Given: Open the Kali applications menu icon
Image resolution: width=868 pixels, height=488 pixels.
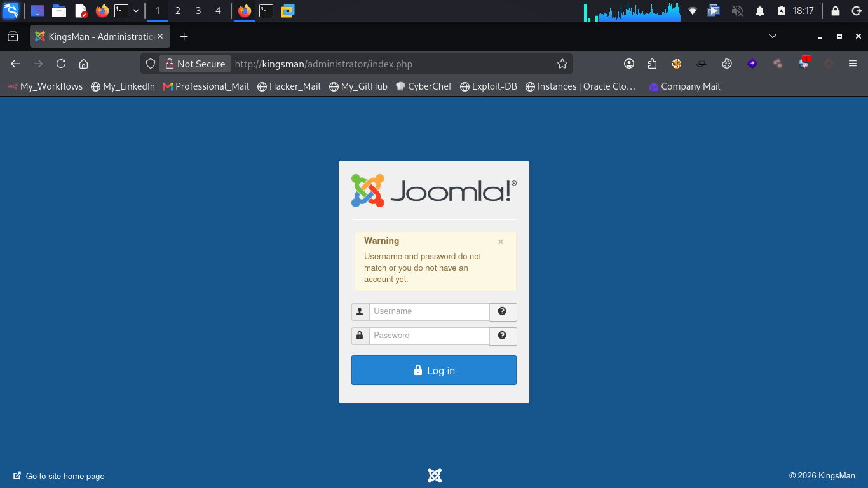Looking at the screenshot, I should 11,11.
